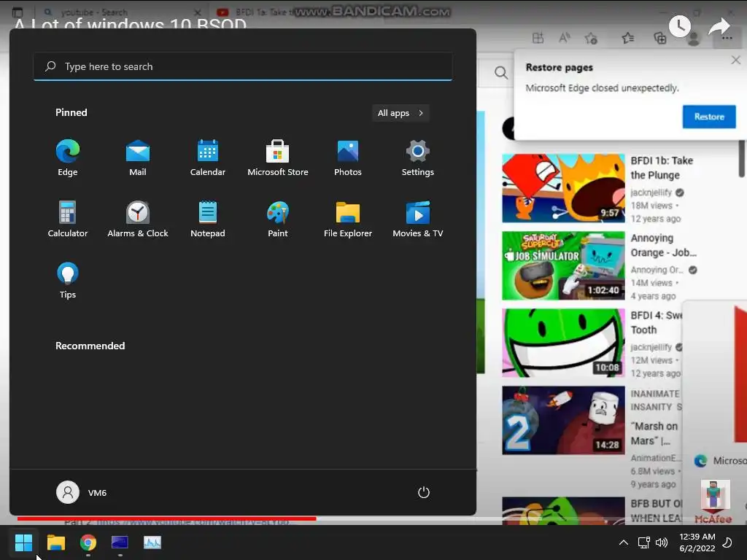Open the volume tray icon
The height and width of the screenshot is (560, 747).
[661, 542]
